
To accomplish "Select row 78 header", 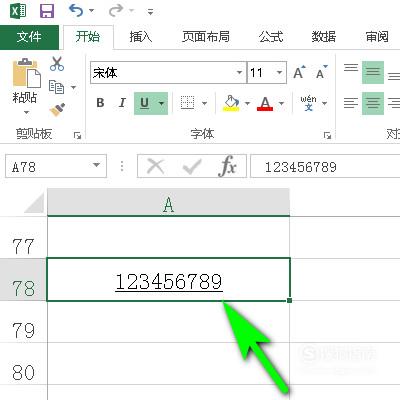I will (x=23, y=279).
